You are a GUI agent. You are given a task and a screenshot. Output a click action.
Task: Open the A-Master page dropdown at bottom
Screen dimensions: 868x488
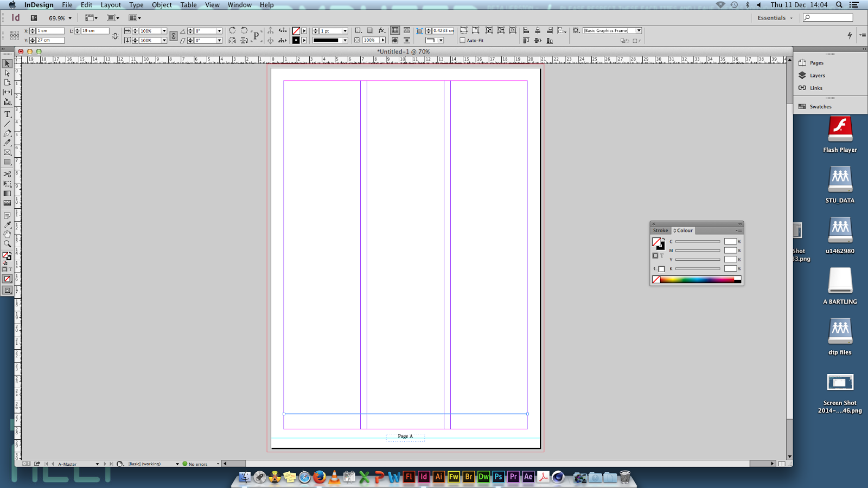97,464
